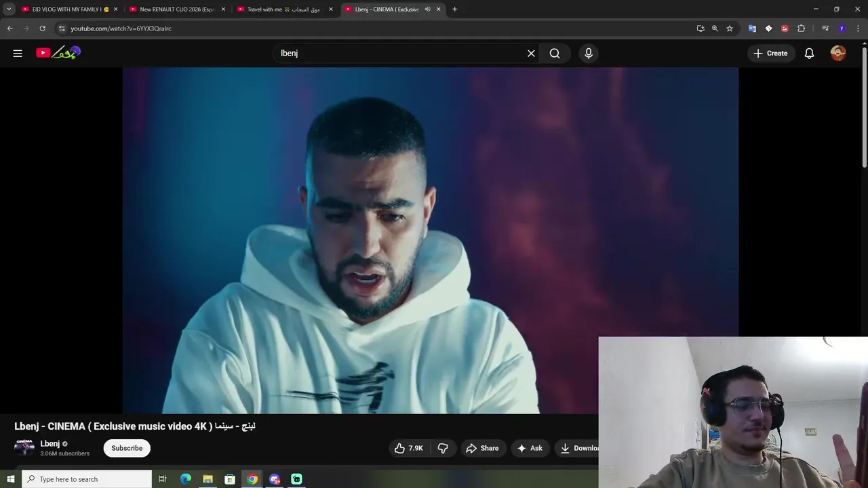Open YouTube notifications bell
Screen dimensions: 868x488
(809, 53)
